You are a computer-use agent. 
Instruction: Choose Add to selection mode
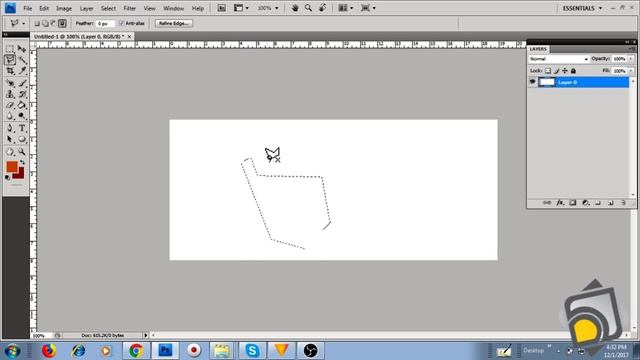pos(45,24)
